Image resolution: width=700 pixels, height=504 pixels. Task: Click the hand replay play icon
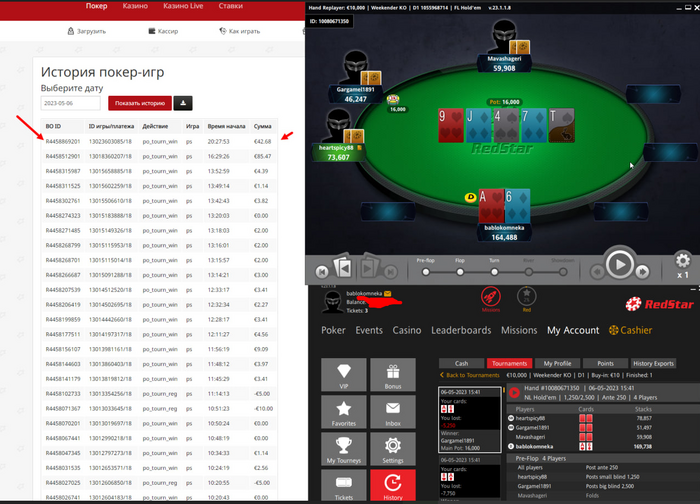pyautogui.click(x=514, y=392)
